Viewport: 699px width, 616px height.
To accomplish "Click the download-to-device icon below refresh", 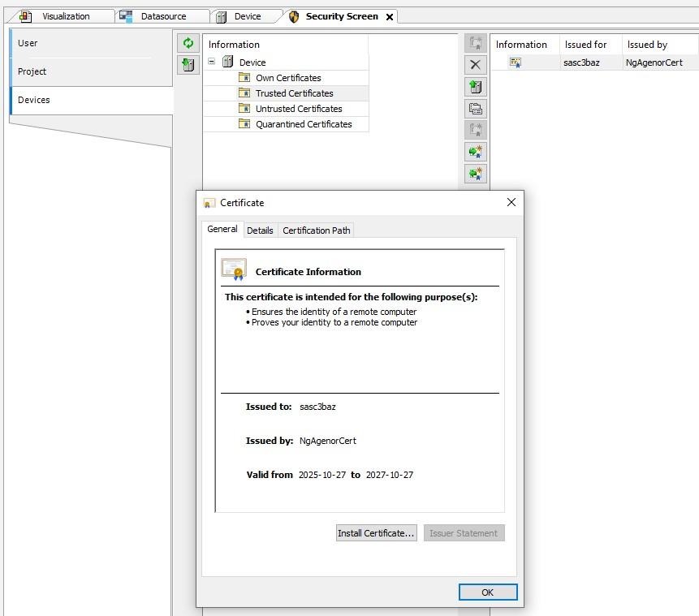I will [188, 65].
